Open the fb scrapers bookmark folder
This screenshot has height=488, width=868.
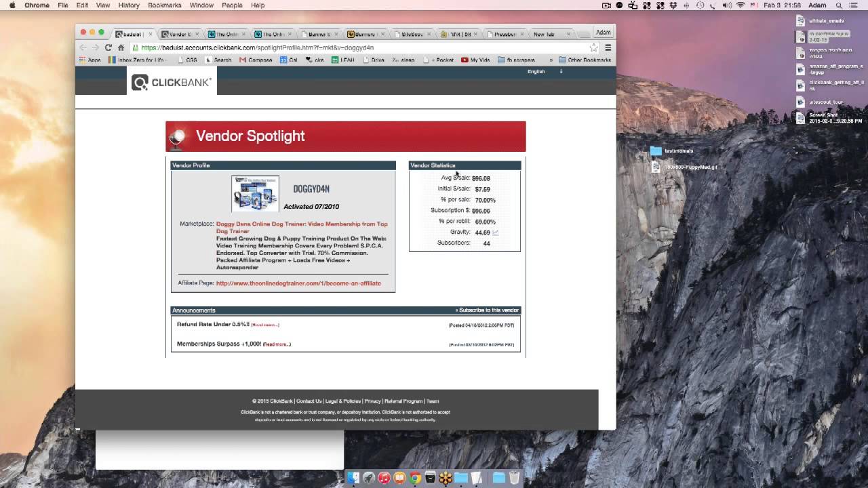tap(516, 60)
